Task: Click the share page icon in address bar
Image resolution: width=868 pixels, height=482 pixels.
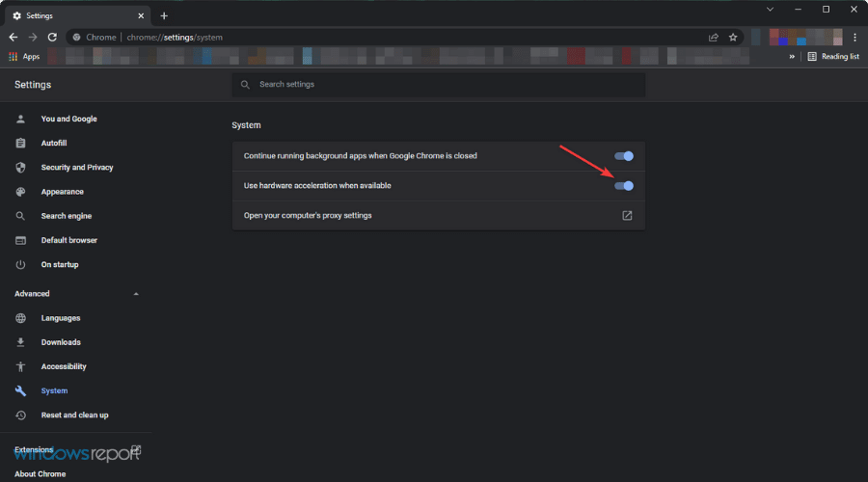Action: (714, 37)
